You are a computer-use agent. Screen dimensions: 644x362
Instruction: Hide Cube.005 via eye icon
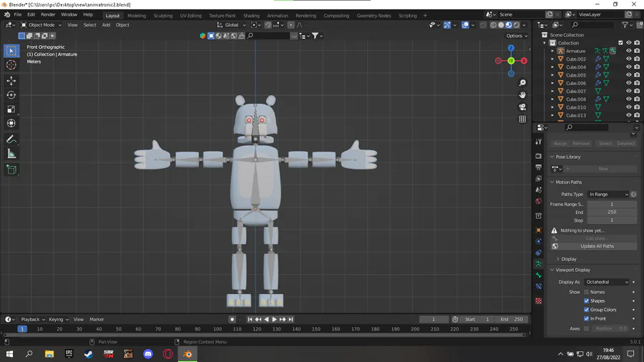[628, 74]
